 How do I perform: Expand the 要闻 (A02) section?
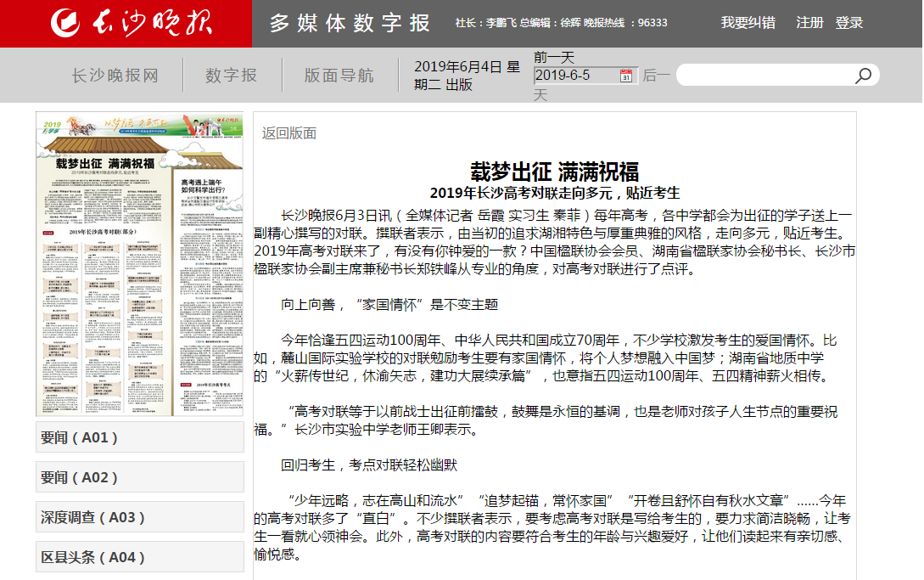coord(140,478)
